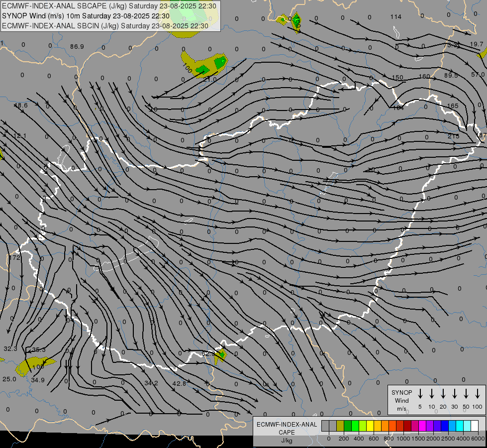Click the 48.6 CAPE value on map
Viewport: 487px width, 448px height.
tap(21, 106)
